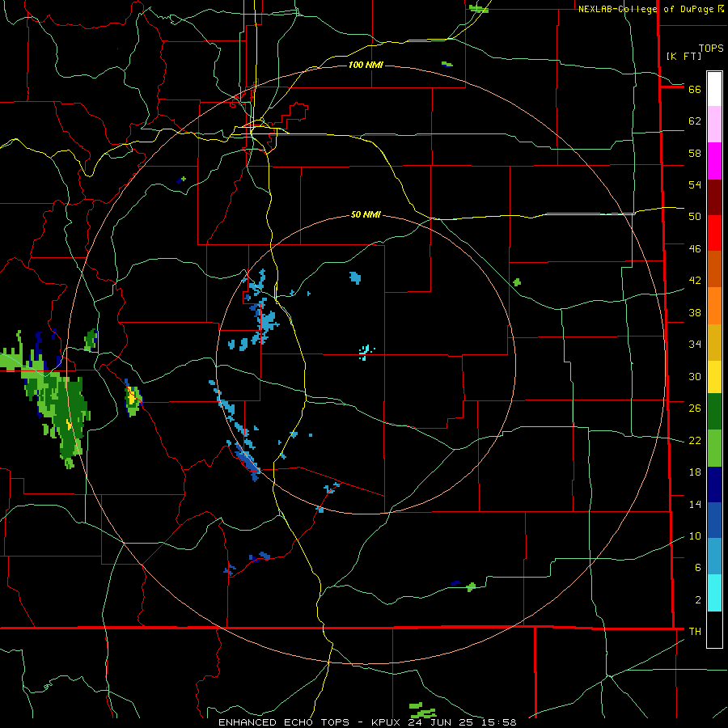Click the '50 NMI' range ring label
The width and height of the screenshot is (728, 728).
click(366, 214)
